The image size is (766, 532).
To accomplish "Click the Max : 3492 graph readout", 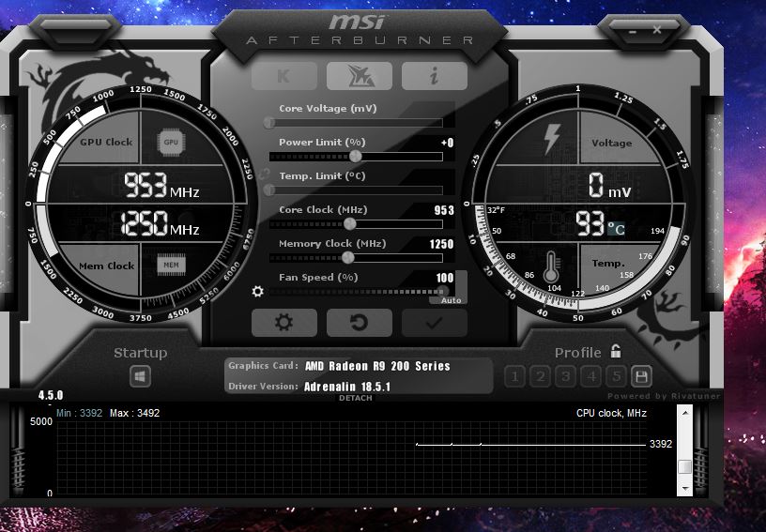I will [x=135, y=413].
